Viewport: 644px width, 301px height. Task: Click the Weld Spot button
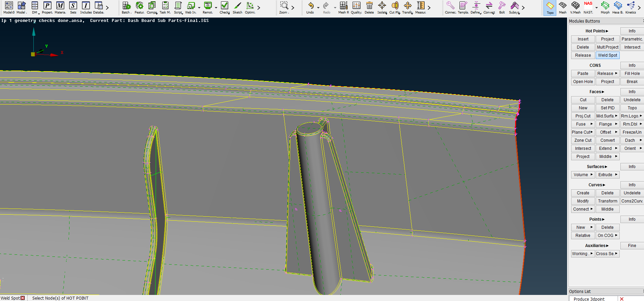607,55
